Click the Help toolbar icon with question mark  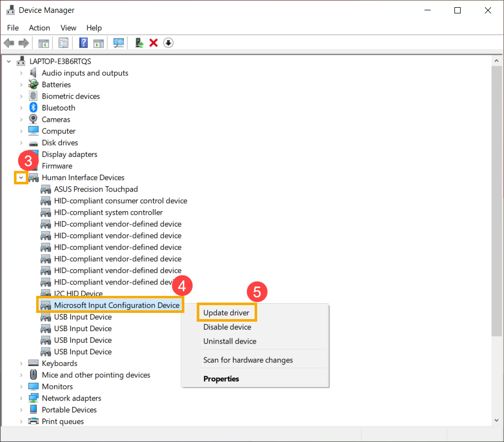[x=83, y=43]
